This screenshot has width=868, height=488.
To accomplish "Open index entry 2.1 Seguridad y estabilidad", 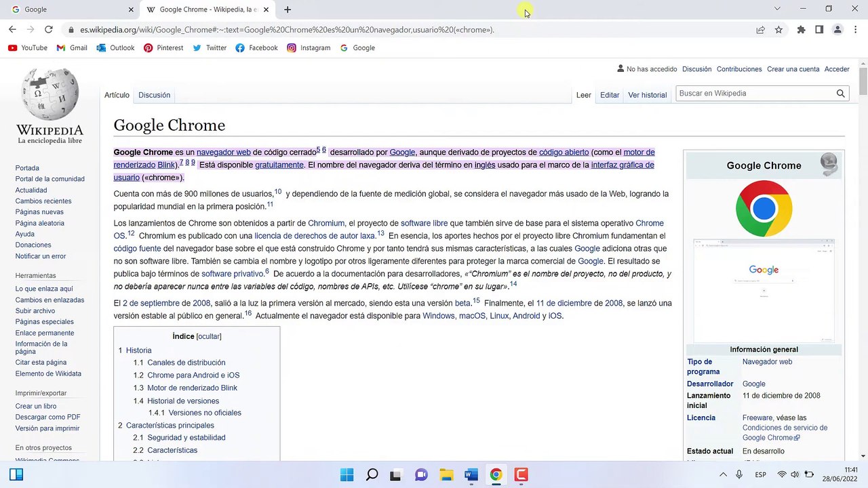I will pyautogui.click(x=179, y=438).
